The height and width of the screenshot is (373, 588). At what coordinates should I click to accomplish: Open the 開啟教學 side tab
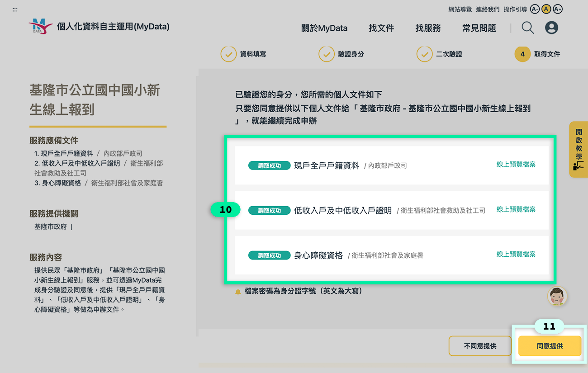click(579, 149)
